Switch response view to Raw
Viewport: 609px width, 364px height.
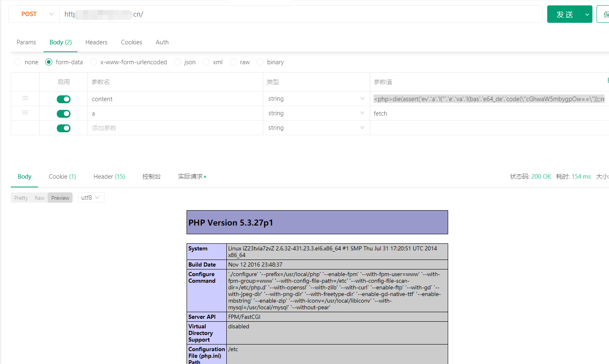[x=39, y=198]
